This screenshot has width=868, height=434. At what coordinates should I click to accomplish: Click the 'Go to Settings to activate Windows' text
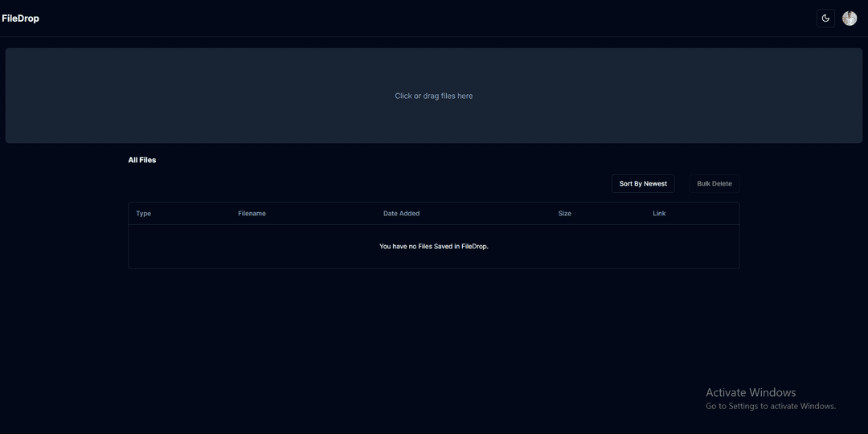(x=771, y=407)
